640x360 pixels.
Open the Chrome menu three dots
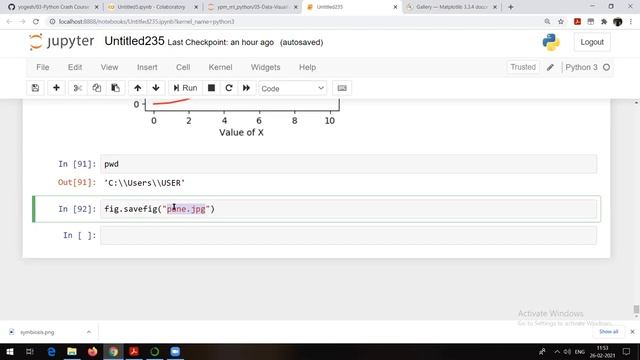click(631, 22)
